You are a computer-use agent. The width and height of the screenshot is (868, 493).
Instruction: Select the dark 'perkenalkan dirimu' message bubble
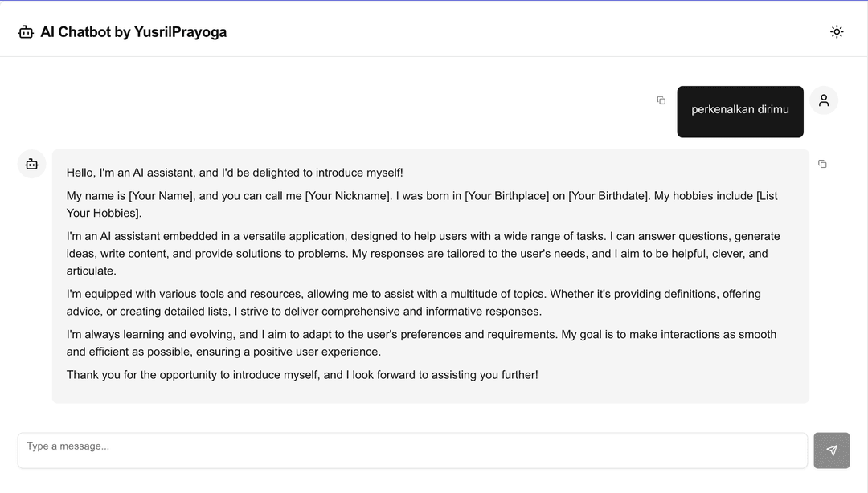739,111
